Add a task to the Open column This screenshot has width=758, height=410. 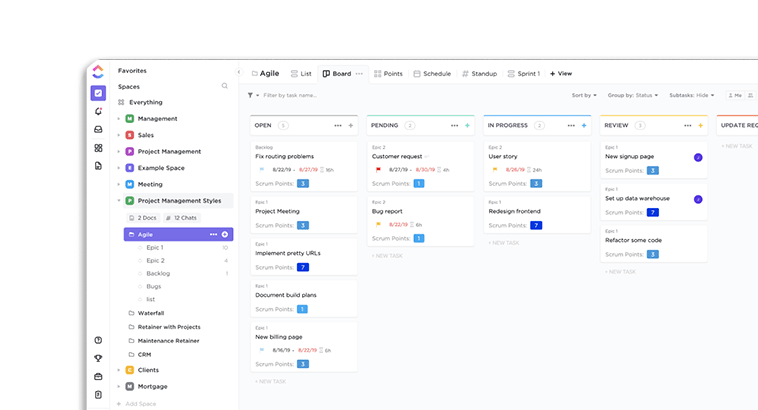pyautogui.click(x=351, y=125)
